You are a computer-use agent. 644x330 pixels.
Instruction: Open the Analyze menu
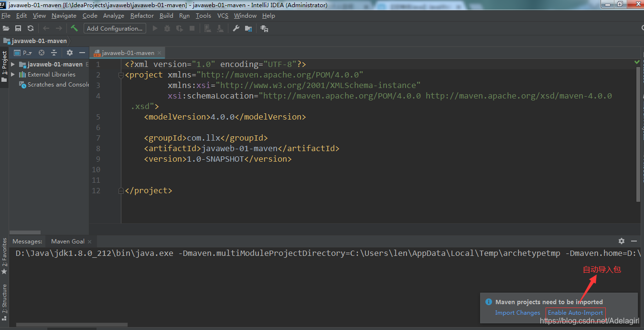(114, 15)
